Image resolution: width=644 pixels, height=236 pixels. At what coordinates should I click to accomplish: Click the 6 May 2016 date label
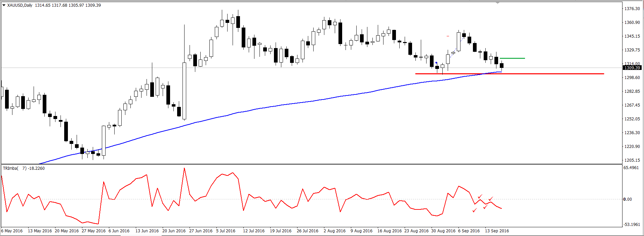click(12, 231)
